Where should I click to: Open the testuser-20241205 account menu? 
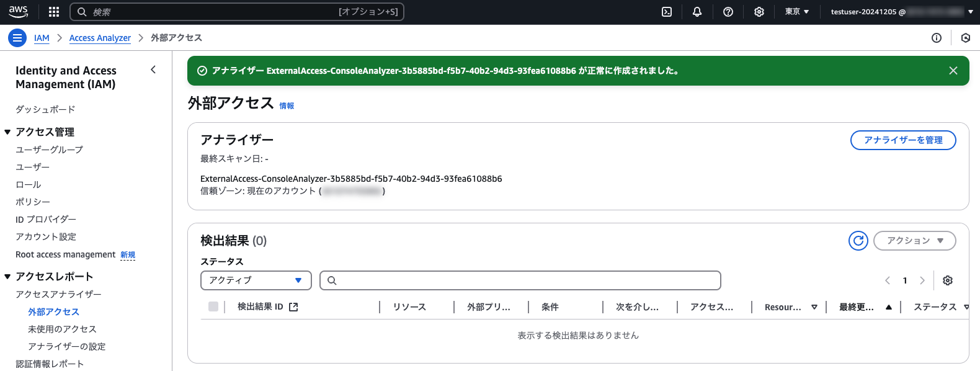click(902, 12)
